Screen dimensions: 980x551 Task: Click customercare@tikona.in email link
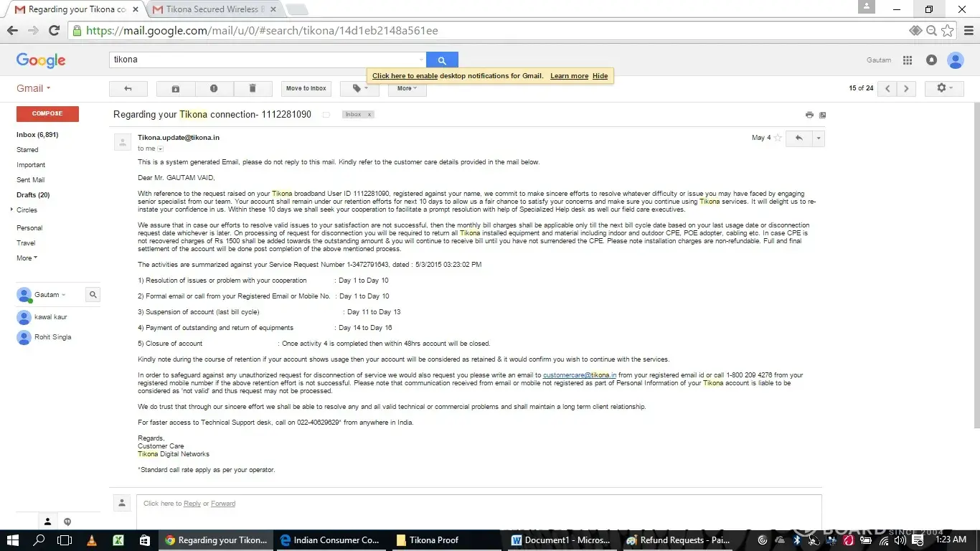pyautogui.click(x=580, y=375)
